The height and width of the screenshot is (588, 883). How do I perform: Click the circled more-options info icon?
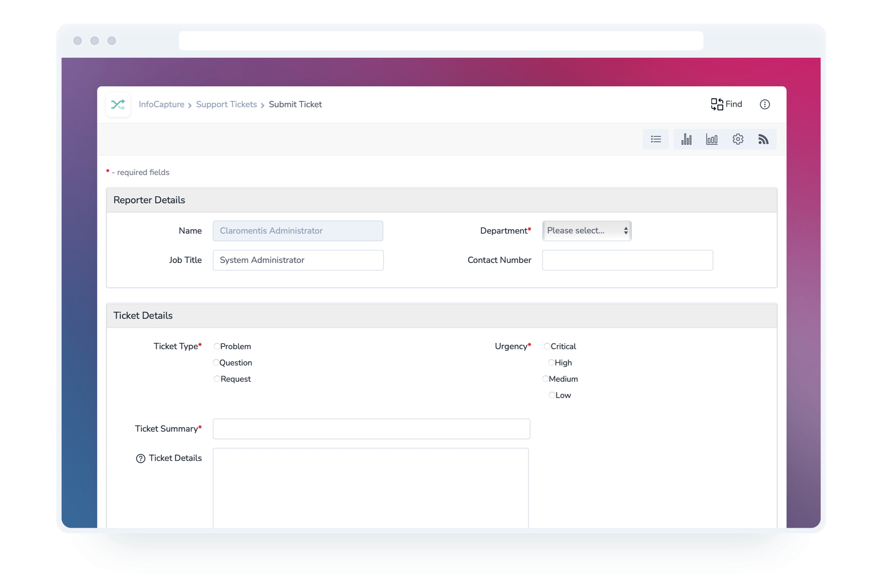click(765, 104)
